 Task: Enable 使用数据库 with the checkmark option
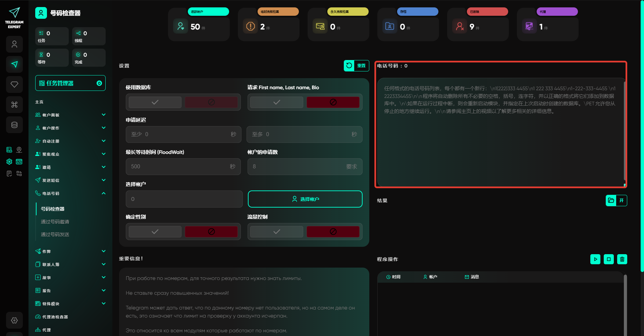coord(155,102)
